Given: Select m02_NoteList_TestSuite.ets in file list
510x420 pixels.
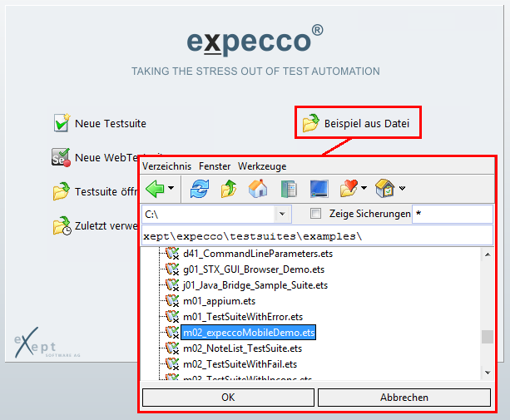Looking at the screenshot, I should point(235,348).
